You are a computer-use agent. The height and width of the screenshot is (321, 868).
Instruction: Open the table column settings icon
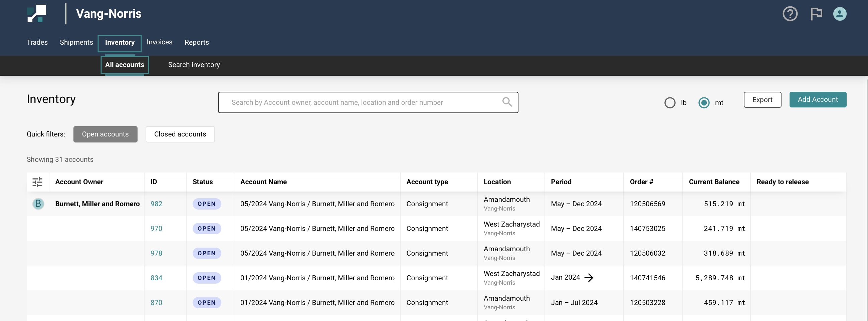coord(37,182)
